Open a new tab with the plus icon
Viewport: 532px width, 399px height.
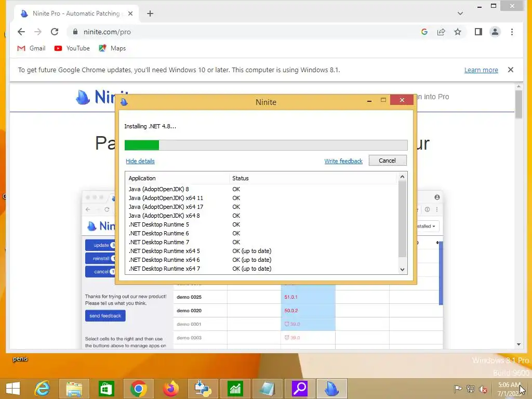tap(150, 14)
